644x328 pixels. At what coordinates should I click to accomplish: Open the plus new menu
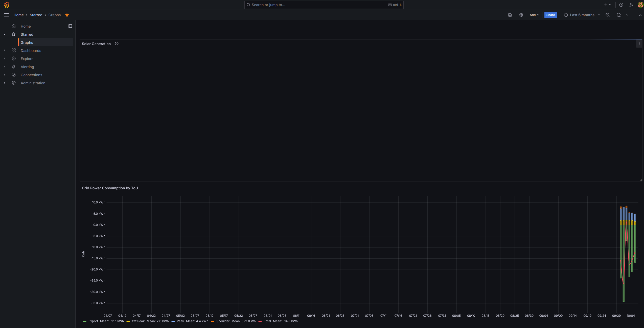tap(608, 5)
